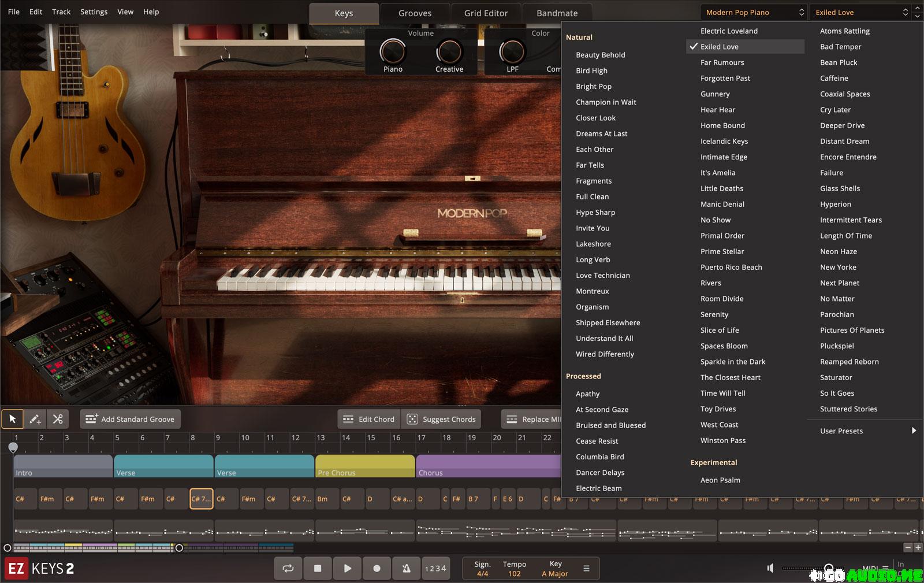Choose the Lakeshore preset
924x583 pixels.
pos(593,244)
